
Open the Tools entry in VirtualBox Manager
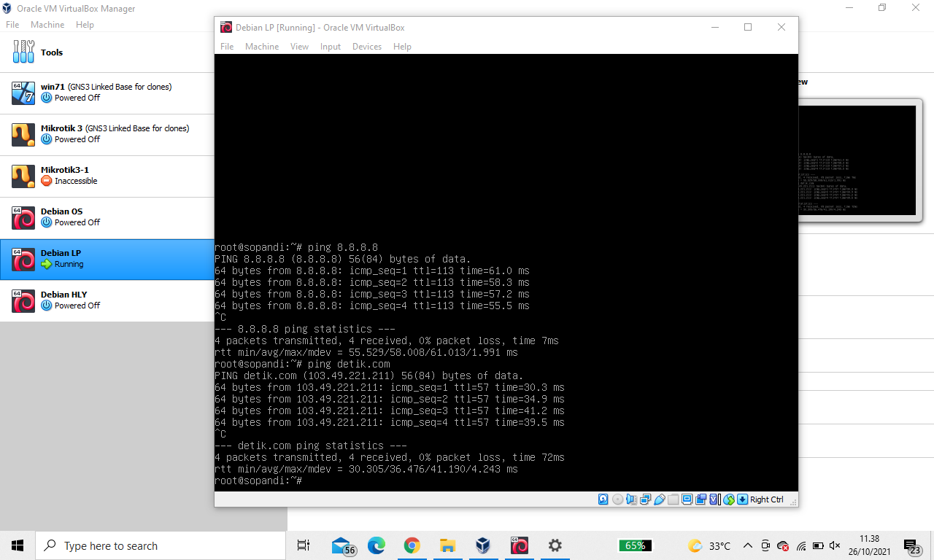point(107,52)
